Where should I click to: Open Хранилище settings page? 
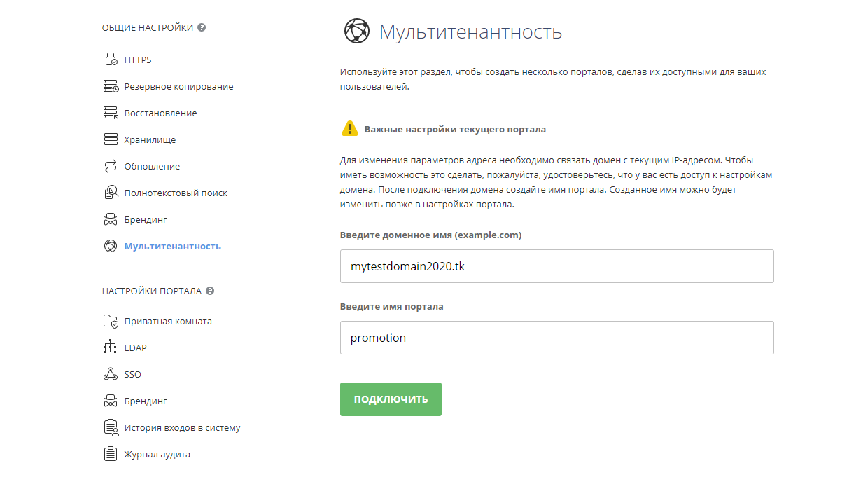tap(150, 139)
